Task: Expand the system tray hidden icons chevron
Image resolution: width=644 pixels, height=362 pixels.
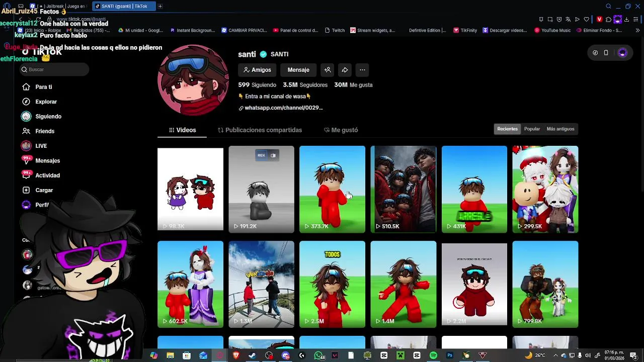Action: point(555,355)
